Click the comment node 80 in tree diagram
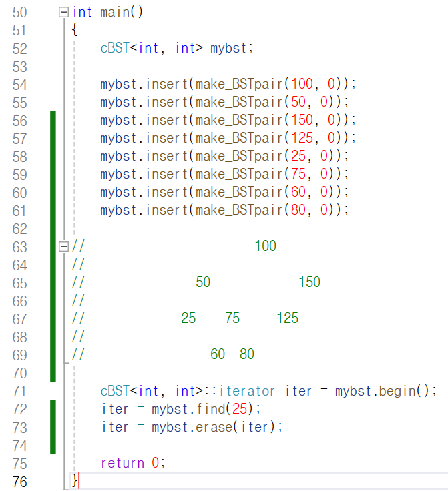Screen dimensions: 448x491 (x=247, y=354)
